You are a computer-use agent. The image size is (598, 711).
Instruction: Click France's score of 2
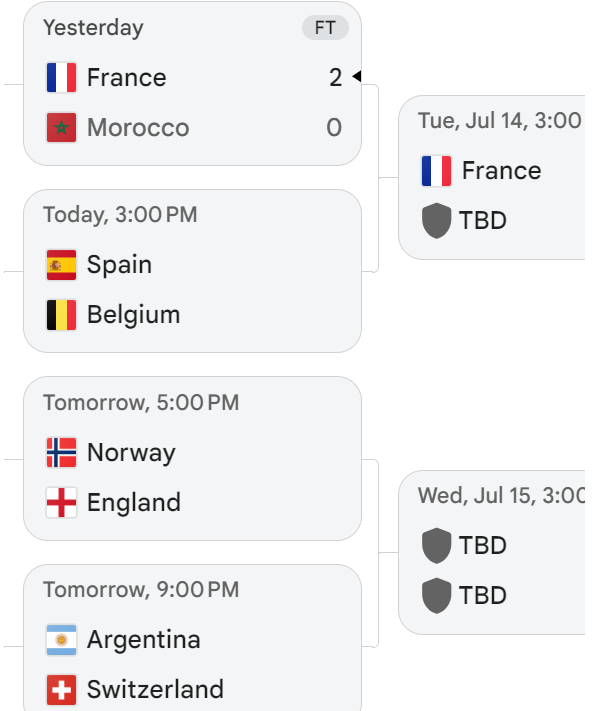pyautogui.click(x=335, y=78)
